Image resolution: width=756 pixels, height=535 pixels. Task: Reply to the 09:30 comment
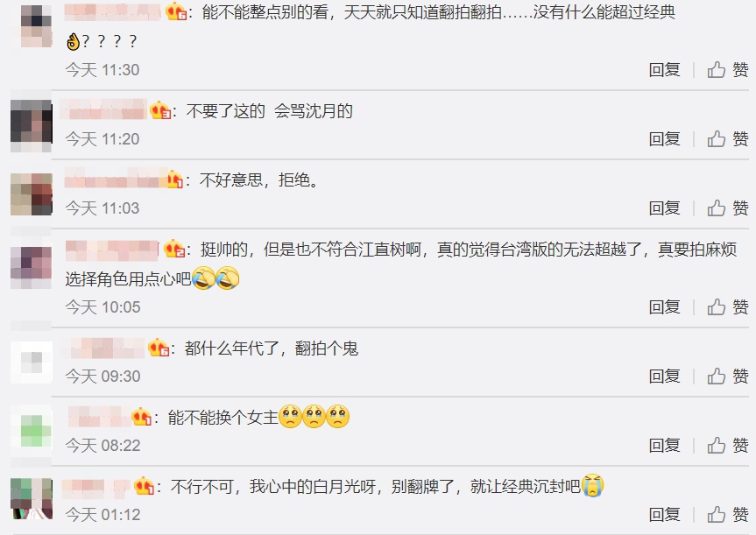pos(664,376)
